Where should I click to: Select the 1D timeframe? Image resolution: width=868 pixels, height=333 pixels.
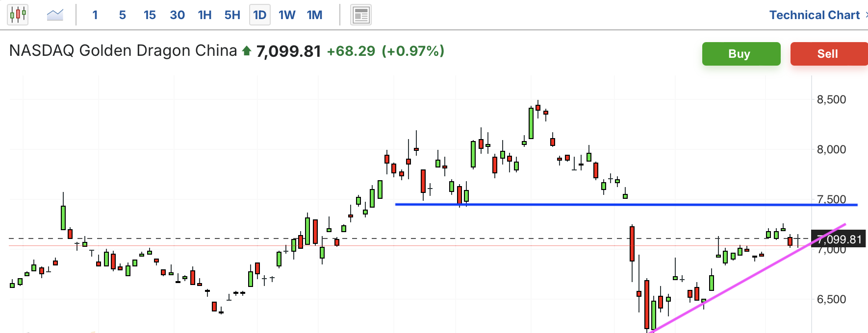click(260, 15)
